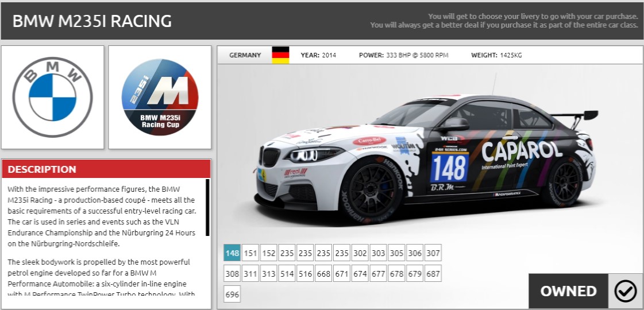Click the checkmark icon next to OWNED

626,291
